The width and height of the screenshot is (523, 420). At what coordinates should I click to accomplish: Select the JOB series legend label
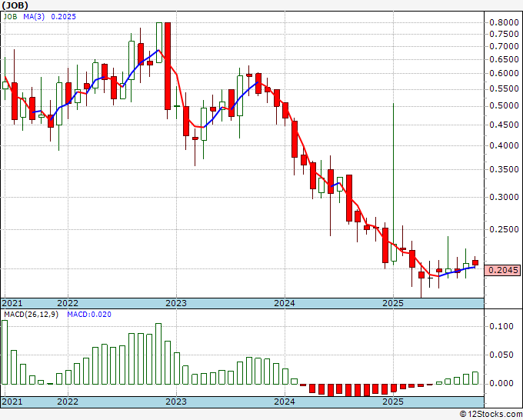(x=10, y=16)
